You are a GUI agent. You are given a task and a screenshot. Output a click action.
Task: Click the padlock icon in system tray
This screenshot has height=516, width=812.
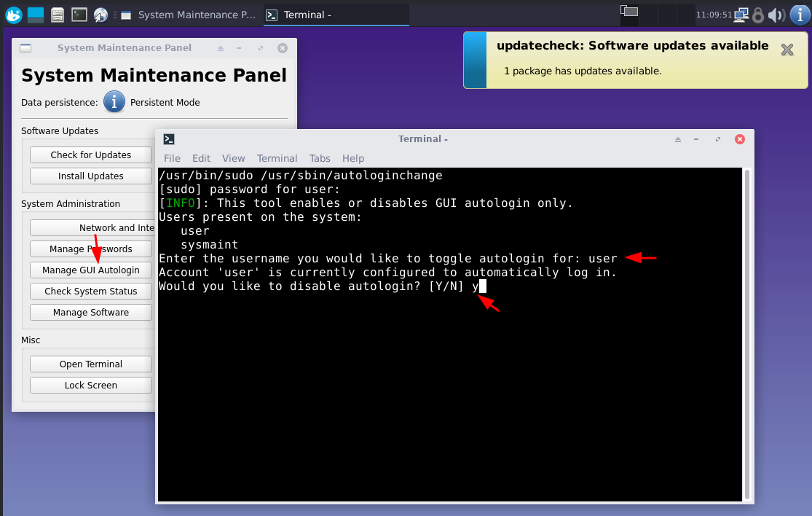(x=758, y=15)
